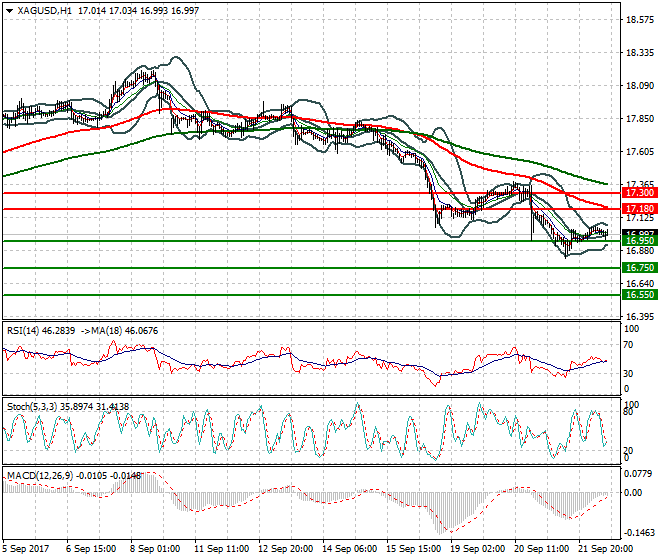Click the RSI 70 level axis label
This screenshot has width=660, height=560.
click(x=628, y=345)
